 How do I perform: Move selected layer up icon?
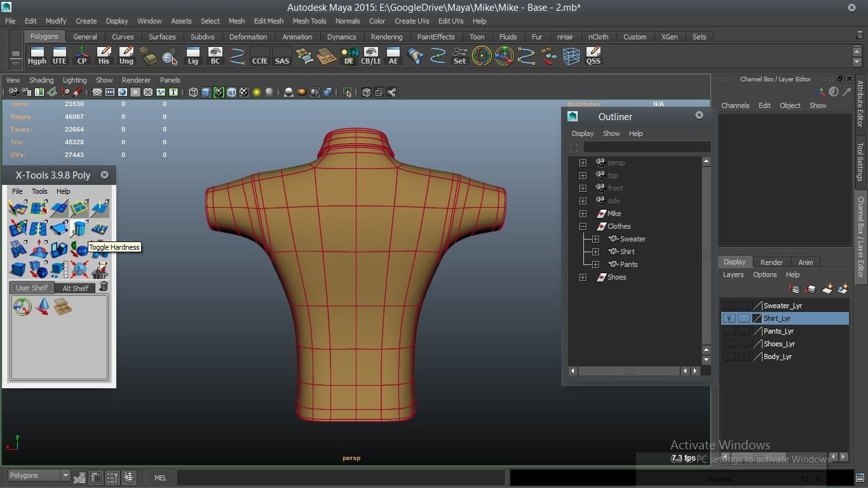(794, 289)
